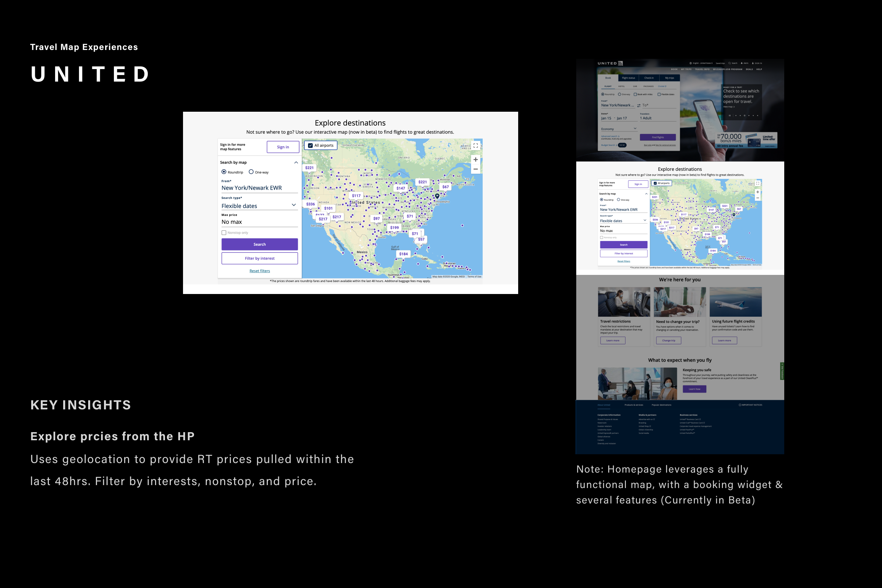
Task: Click the Advanced search link
Action: 610,136
